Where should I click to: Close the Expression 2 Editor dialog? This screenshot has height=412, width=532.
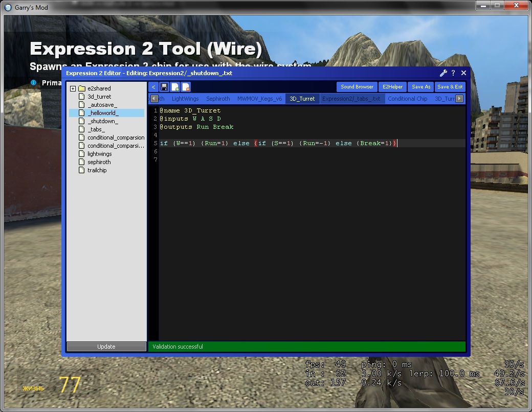click(x=464, y=73)
